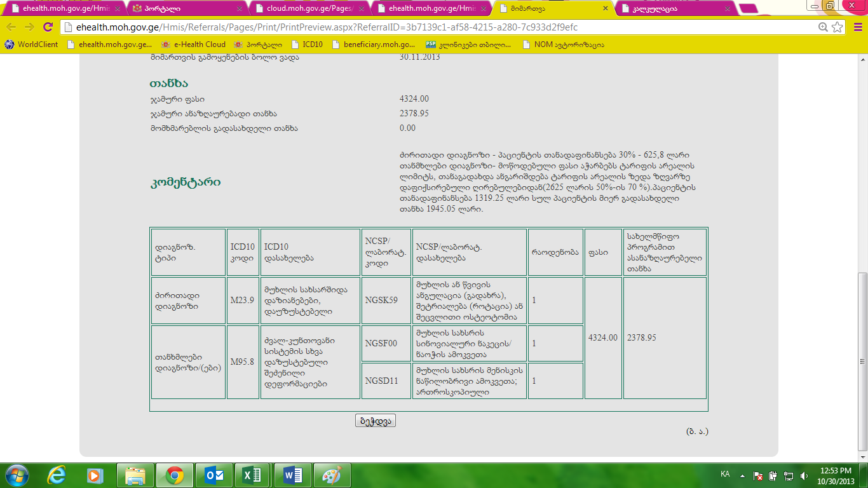Click the ბეჭდვა print button
Viewport: 868px width, 488px height.
[x=376, y=421]
